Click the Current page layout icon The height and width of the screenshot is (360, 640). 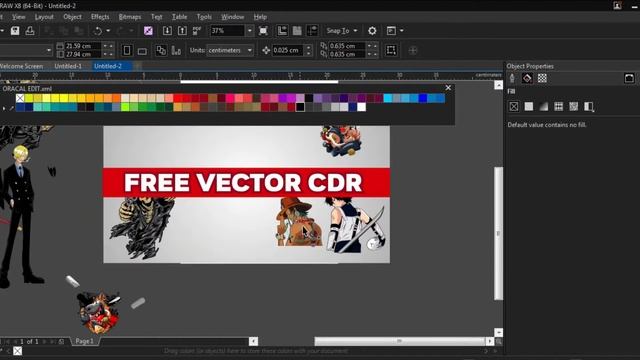176,50
